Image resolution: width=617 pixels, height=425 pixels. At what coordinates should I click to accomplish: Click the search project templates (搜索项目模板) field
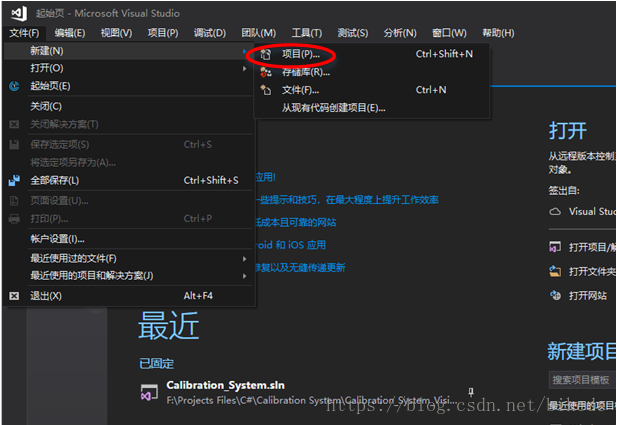pos(582,380)
